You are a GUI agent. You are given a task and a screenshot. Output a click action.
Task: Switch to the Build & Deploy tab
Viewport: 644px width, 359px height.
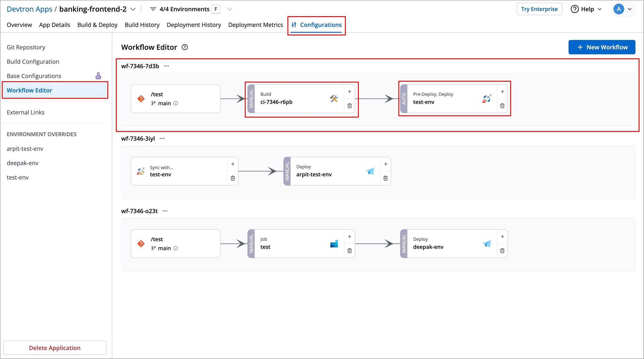click(x=97, y=25)
